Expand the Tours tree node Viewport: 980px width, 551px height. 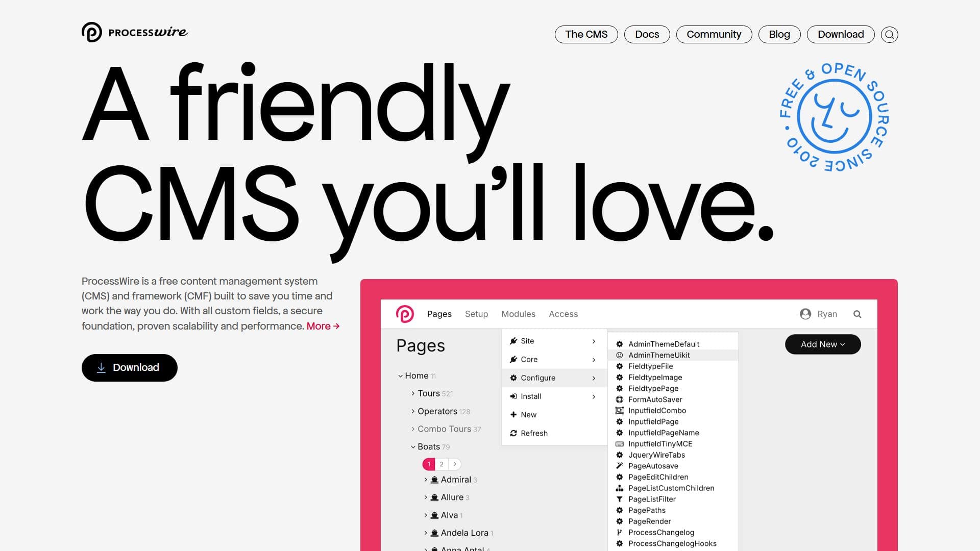[x=413, y=393]
